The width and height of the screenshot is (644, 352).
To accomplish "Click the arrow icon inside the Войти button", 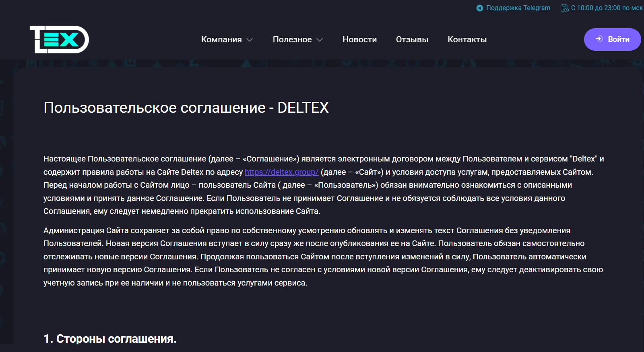I will pyautogui.click(x=599, y=39).
